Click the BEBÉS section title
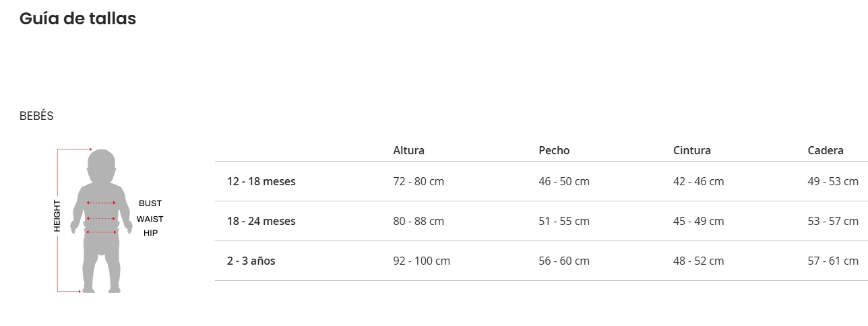The image size is (868, 326). point(36,116)
